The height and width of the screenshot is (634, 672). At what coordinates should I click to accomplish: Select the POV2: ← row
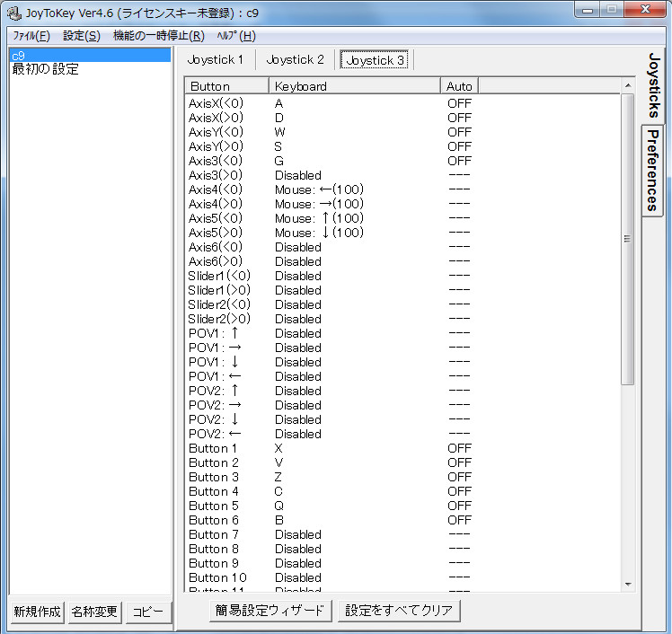402,434
